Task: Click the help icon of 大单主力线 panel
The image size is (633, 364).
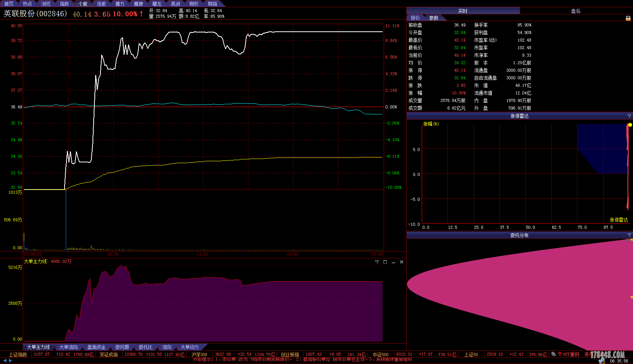Action: [377, 262]
